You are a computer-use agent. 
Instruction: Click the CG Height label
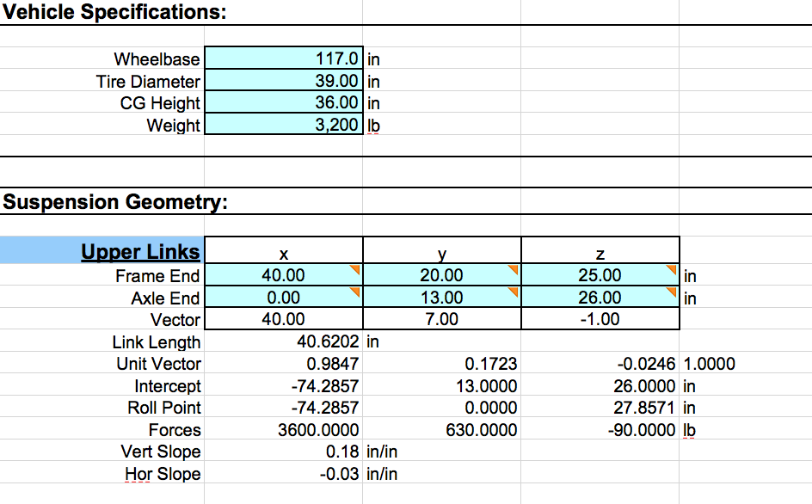pos(160,103)
